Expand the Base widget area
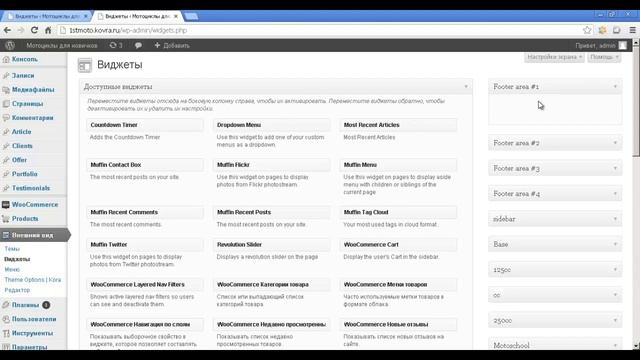 point(555,244)
